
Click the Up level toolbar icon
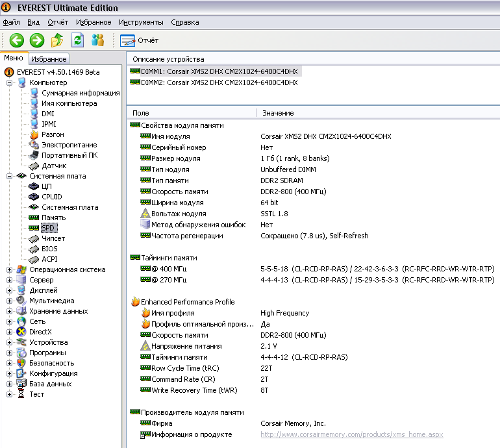[58, 40]
